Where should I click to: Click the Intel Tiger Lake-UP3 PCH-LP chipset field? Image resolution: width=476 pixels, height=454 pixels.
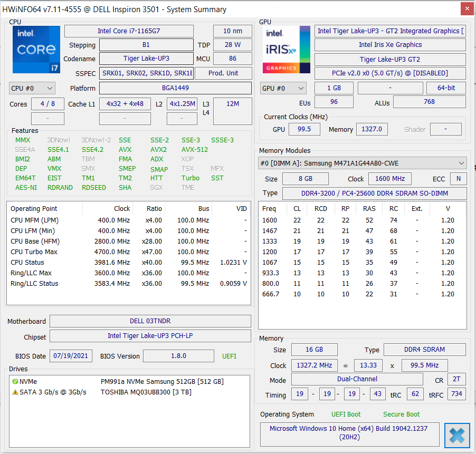tap(150, 336)
